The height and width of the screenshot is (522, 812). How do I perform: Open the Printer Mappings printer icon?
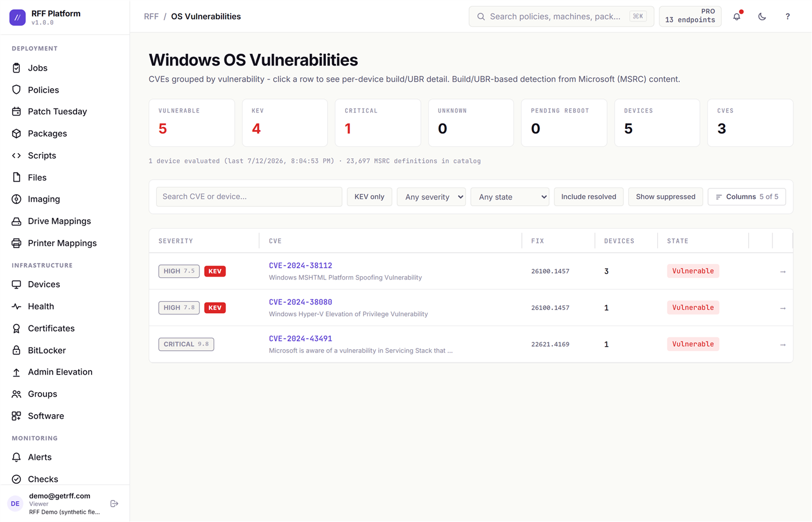pos(16,243)
